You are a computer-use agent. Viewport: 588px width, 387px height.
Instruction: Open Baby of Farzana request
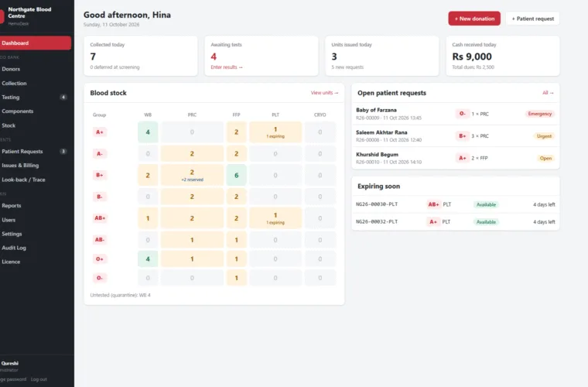455,114
